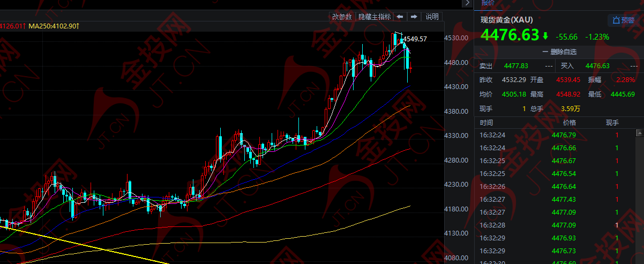Click the 4180.00 price axis label
Screen dimensions: 644x264
[456, 209]
